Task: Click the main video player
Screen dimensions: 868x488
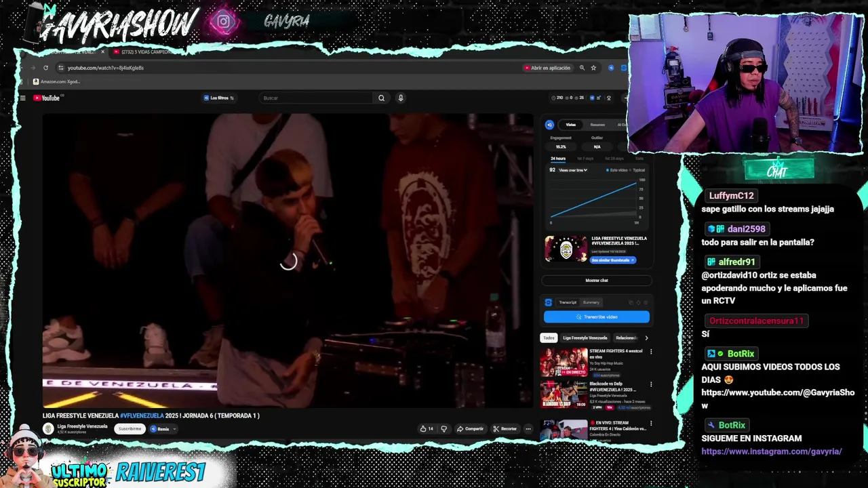Action: point(288,261)
